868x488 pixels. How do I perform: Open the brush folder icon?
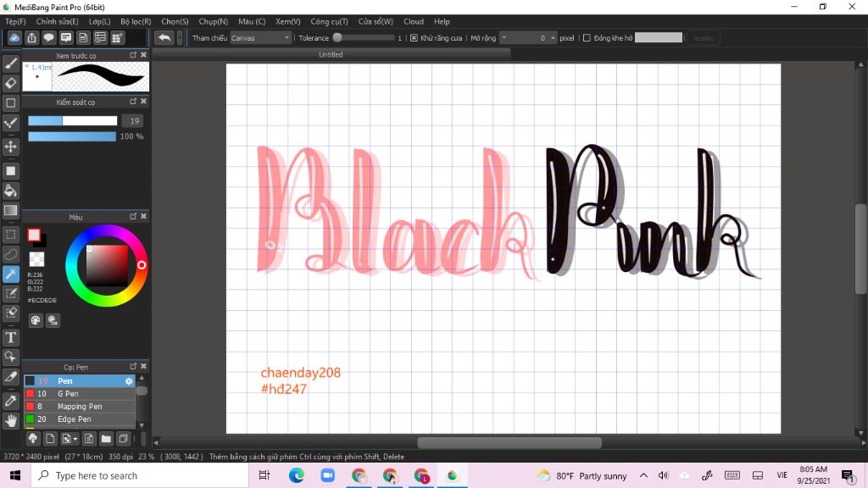tap(106, 439)
